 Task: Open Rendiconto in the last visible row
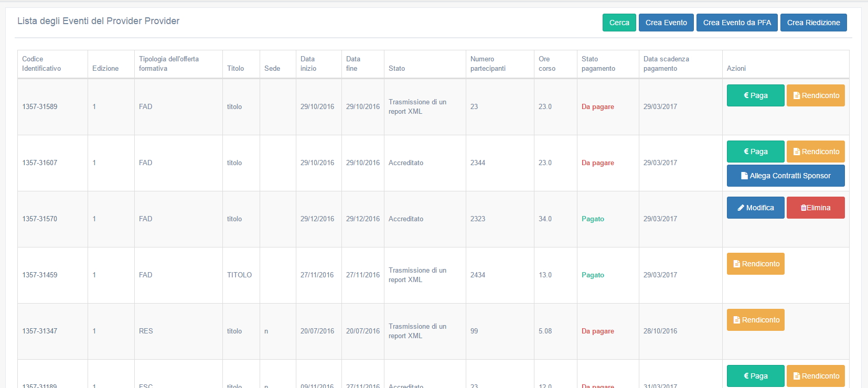click(816, 376)
